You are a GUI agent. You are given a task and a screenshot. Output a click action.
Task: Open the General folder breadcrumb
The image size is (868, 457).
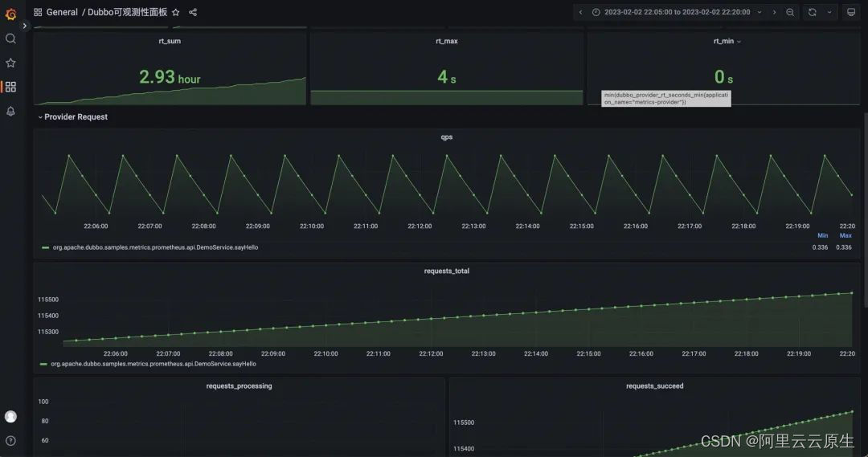pyautogui.click(x=62, y=12)
